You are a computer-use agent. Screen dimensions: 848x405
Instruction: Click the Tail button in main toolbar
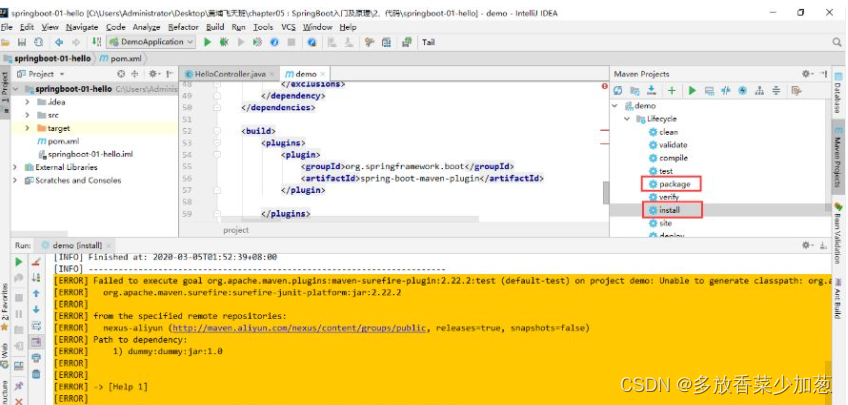click(428, 42)
